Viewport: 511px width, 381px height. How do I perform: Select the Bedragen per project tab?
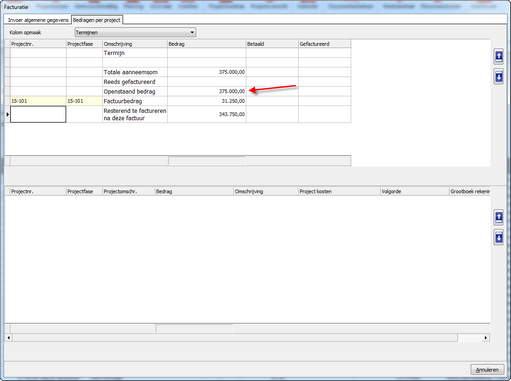pos(97,20)
